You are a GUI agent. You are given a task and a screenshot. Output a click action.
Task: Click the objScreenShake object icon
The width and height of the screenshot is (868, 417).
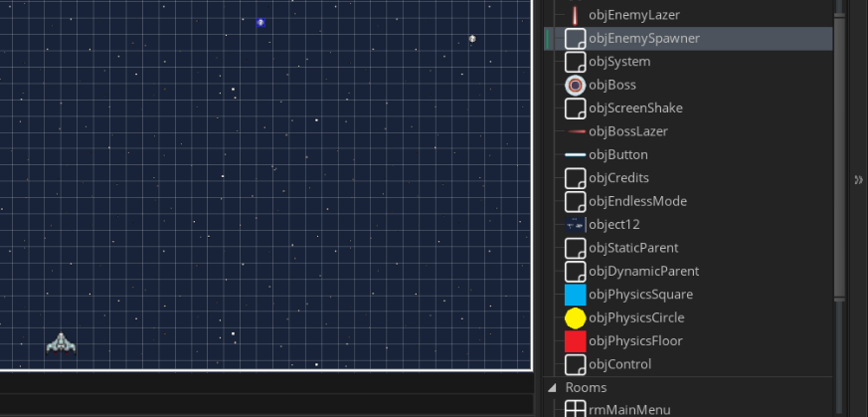pos(575,108)
